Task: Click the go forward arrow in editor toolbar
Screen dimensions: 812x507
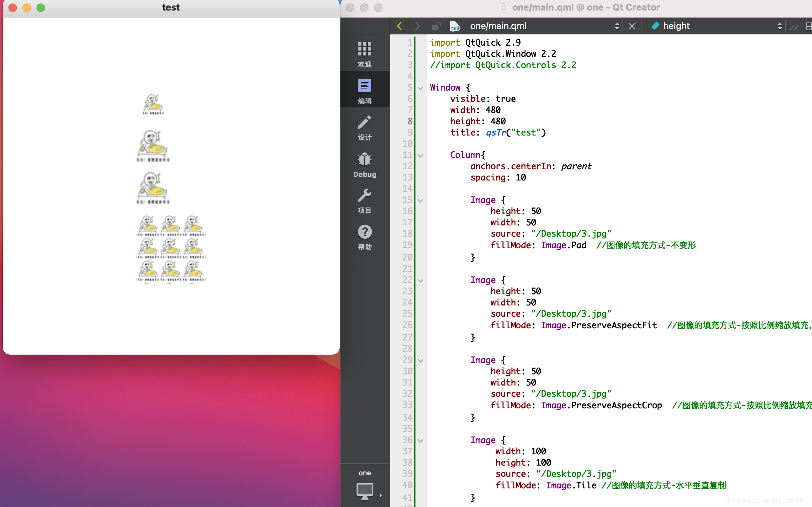Action: click(x=417, y=26)
